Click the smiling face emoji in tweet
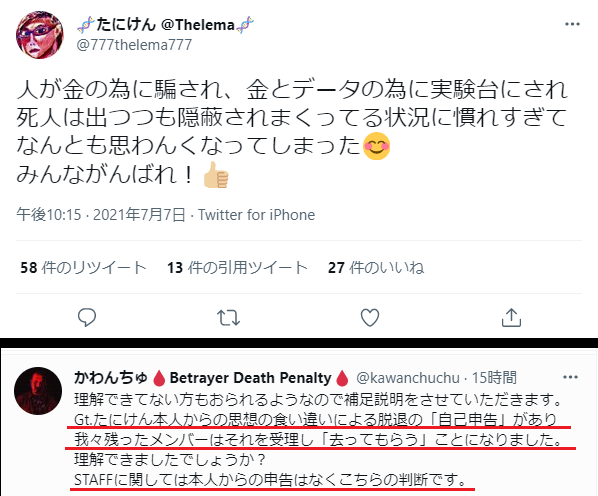This screenshot has height=496, width=598. click(x=376, y=146)
